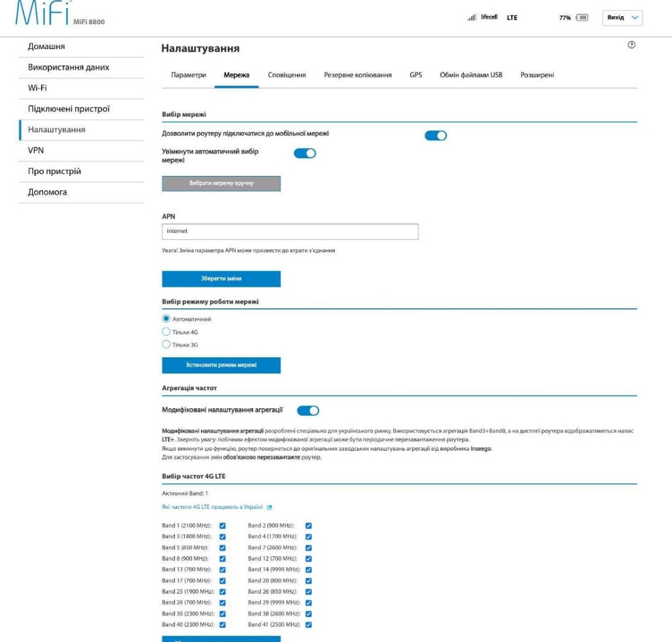
Task: Switch to Резервне копіювання tab
Action: [358, 75]
